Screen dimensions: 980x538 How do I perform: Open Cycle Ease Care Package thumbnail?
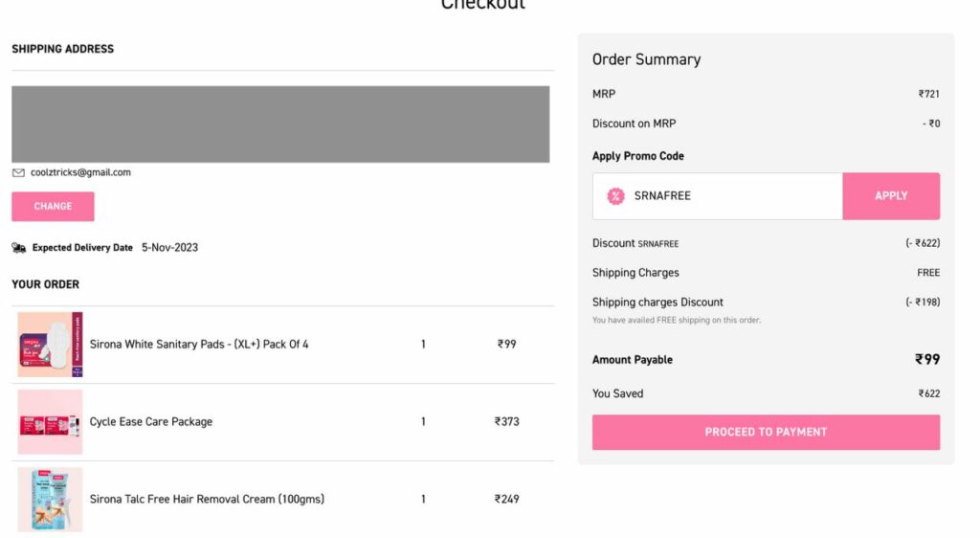[50, 422]
